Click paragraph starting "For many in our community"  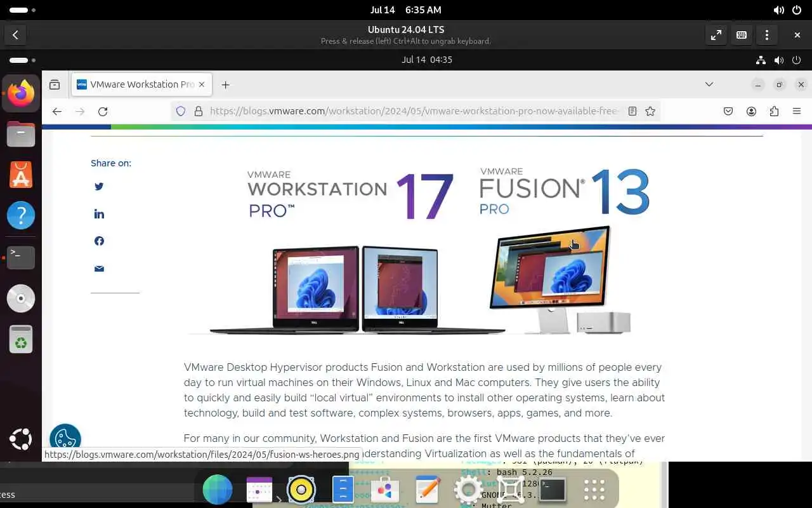[x=424, y=446]
